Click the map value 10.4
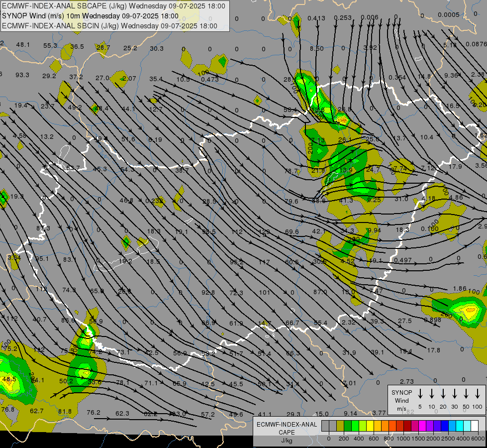The height and width of the screenshot is (448, 487). (x=426, y=137)
